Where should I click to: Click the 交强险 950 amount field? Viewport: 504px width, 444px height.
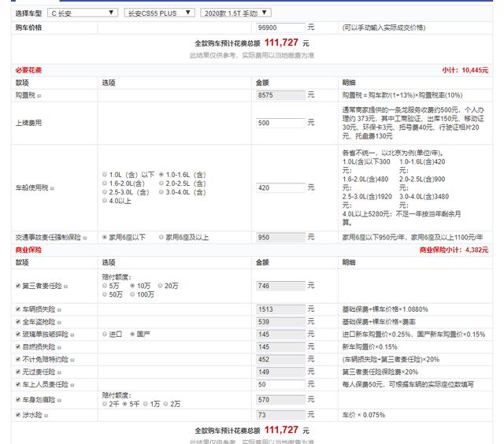[280, 237]
